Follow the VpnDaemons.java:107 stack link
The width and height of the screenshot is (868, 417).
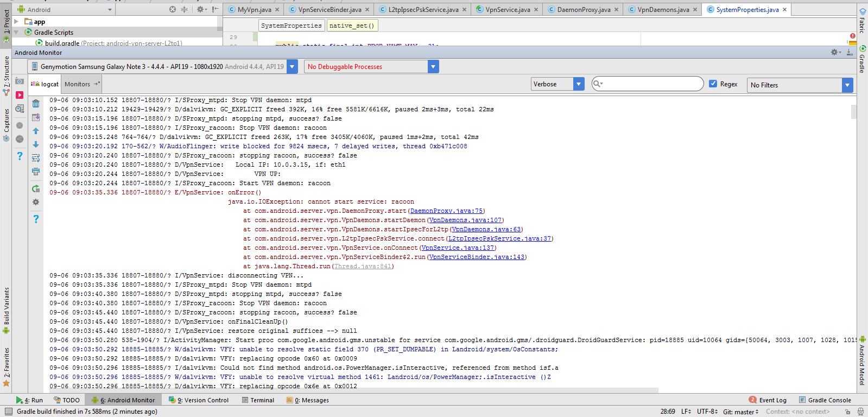pos(465,220)
